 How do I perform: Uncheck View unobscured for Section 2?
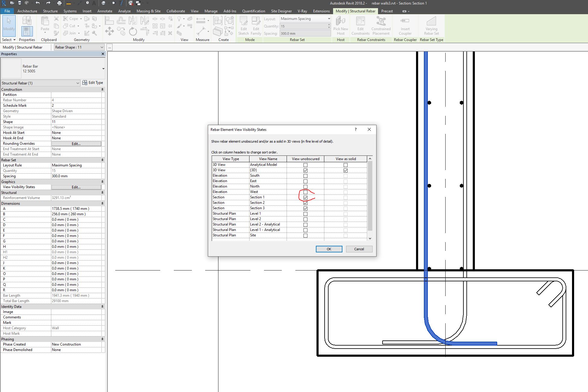[x=305, y=203]
